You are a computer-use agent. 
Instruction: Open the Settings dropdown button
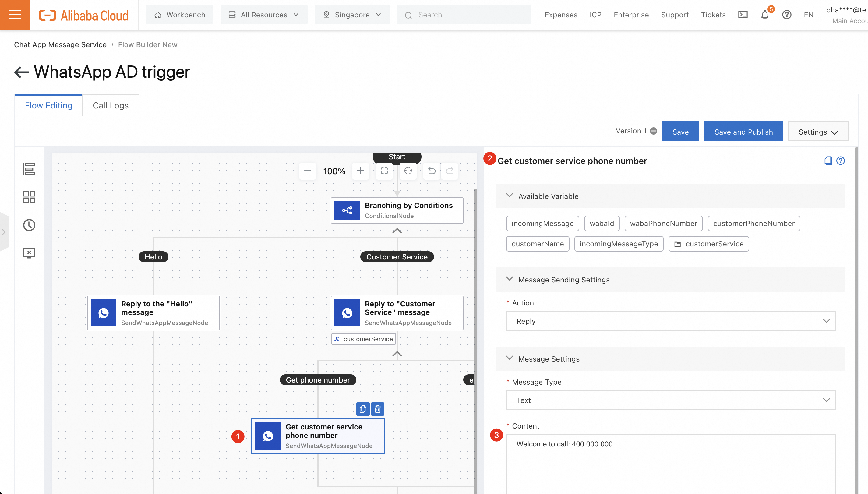tap(818, 132)
